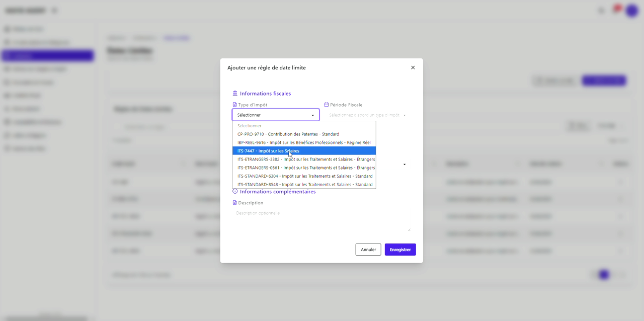Click the file icon next to Description
The height and width of the screenshot is (321, 644).
tap(234, 203)
